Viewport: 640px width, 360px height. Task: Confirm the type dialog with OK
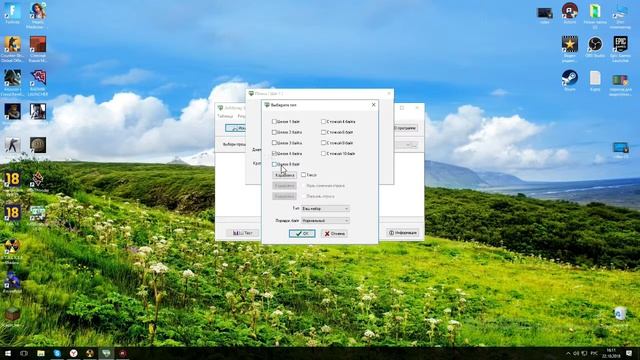pyautogui.click(x=302, y=233)
